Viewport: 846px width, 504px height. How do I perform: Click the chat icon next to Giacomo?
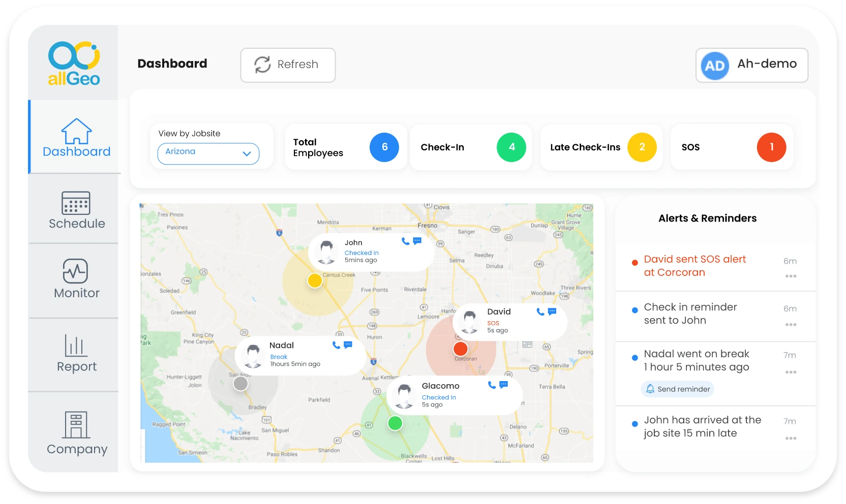(503, 385)
